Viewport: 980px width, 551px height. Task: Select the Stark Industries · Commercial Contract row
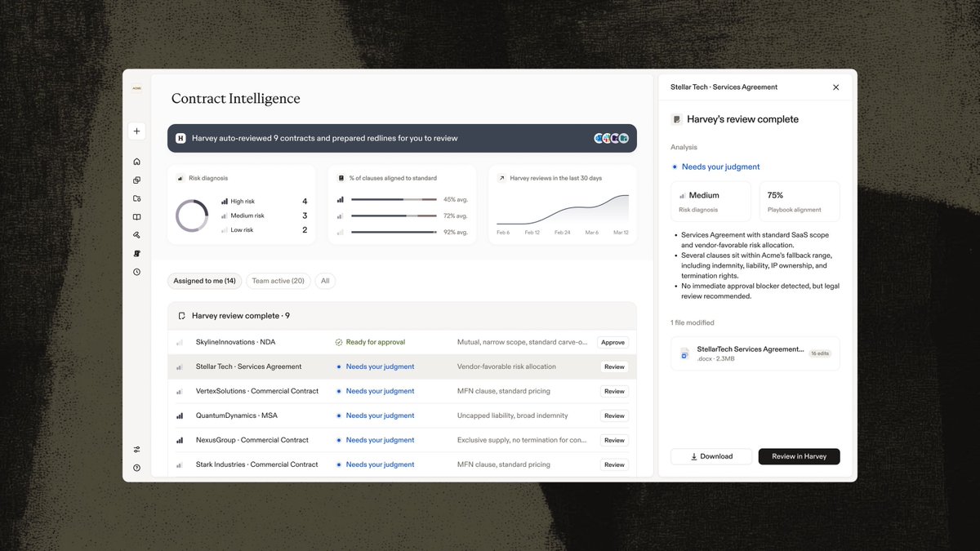(x=402, y=465)
